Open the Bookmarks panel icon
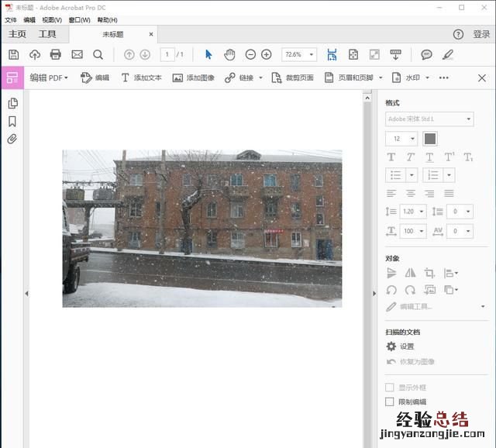Viewport: 496px width, 448px height. tap(12, 122)
